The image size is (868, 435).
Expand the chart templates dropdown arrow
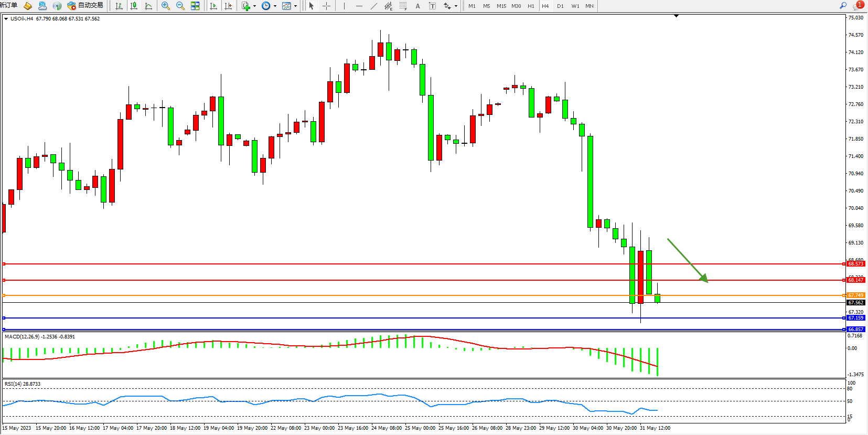296,6
